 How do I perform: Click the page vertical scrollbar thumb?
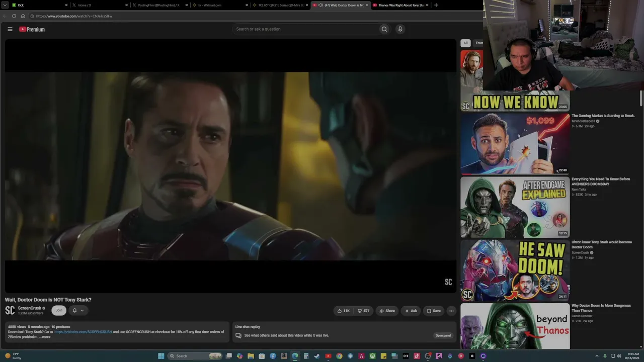641,98
